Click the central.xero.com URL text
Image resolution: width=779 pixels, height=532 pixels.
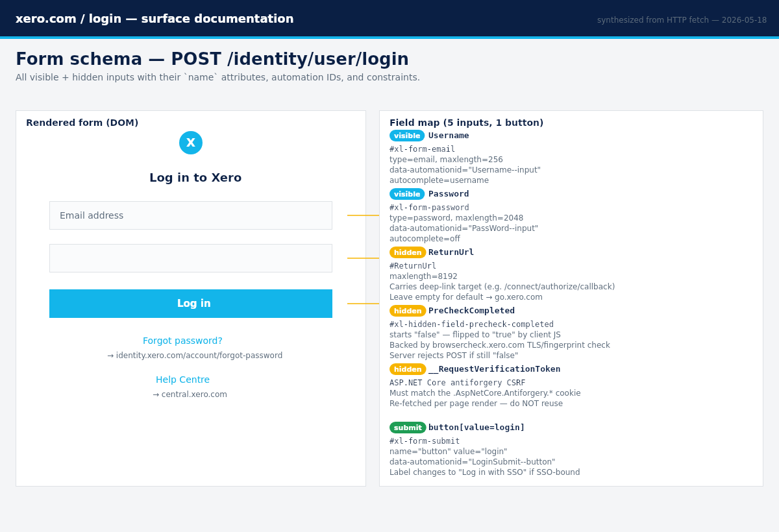[x=194, y=394]
